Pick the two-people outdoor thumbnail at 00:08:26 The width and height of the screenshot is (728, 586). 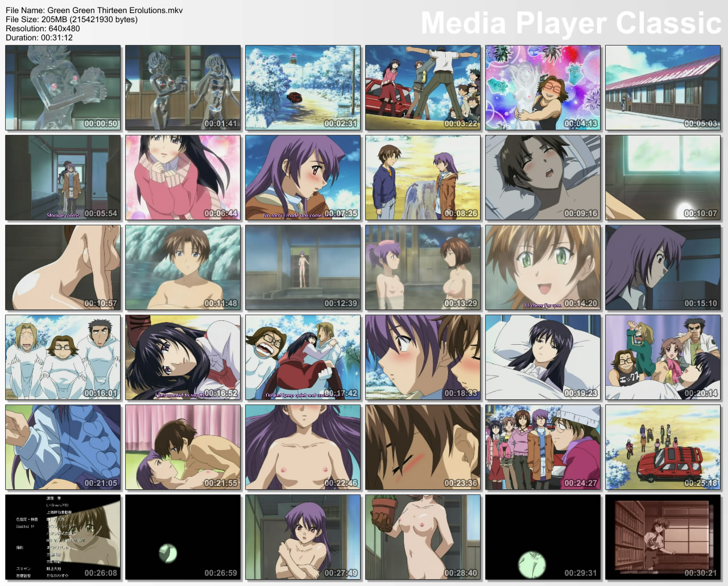(423, 178)
